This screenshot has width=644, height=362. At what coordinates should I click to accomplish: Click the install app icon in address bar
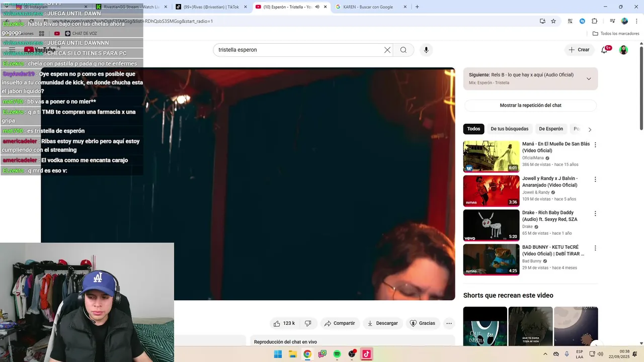[x=542, y=21]
